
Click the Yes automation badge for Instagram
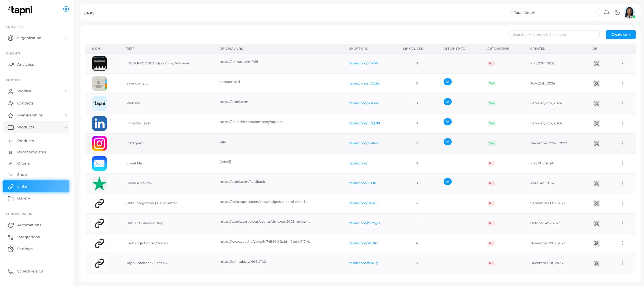point(491,143)
